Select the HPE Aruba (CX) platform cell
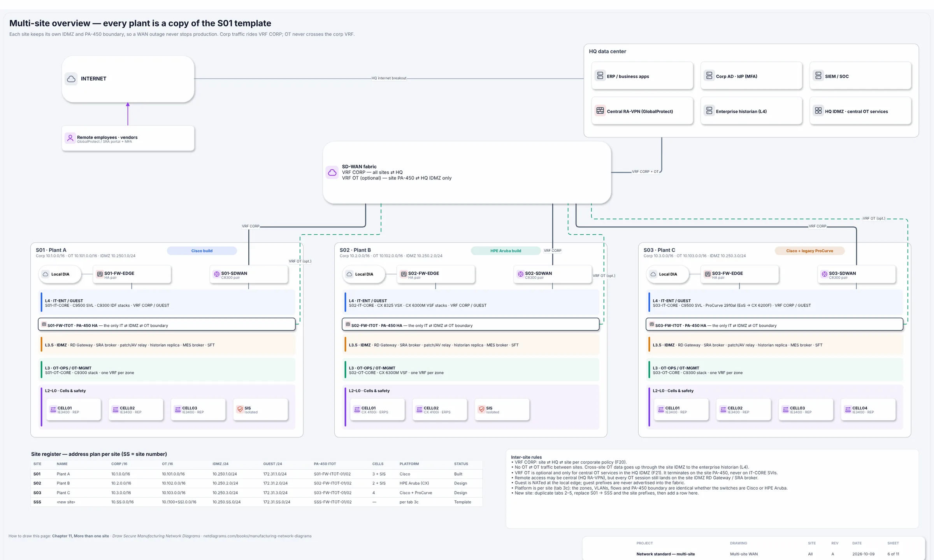934x560 pixels. coord(414,483)
